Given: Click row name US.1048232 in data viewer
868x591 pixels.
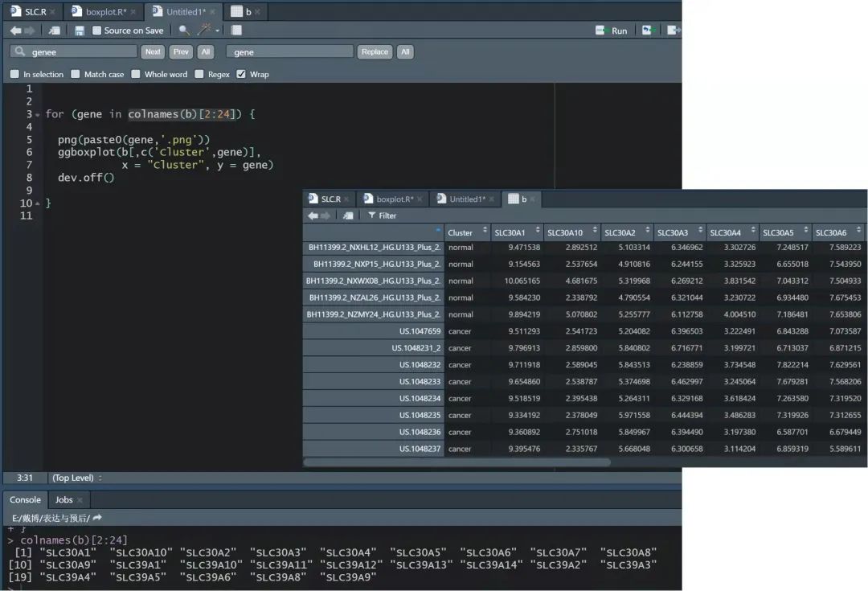Looking at the screenshot, I should point(420,365).
